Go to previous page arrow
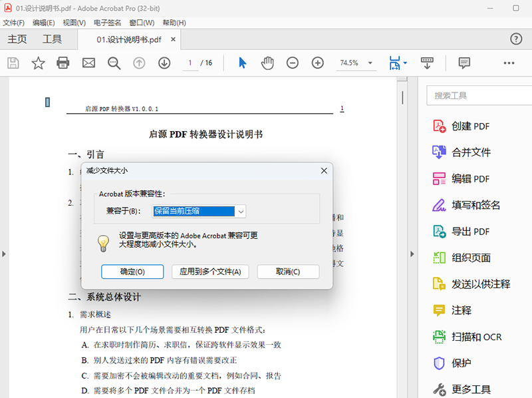This screenshot has height=398, width=532. (139, 63)
